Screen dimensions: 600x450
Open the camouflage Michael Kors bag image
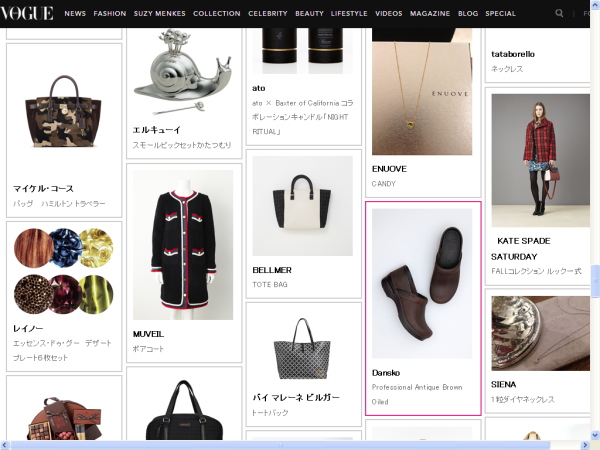(64, 112)
